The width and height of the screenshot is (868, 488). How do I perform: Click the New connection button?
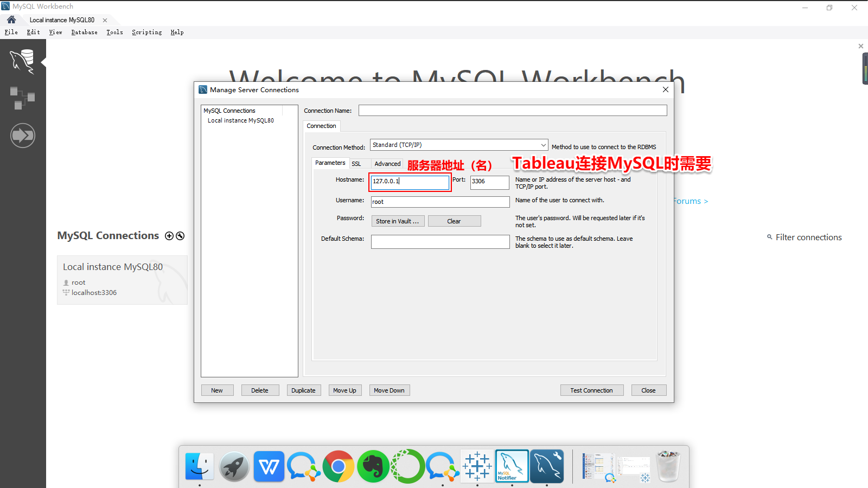217,390
